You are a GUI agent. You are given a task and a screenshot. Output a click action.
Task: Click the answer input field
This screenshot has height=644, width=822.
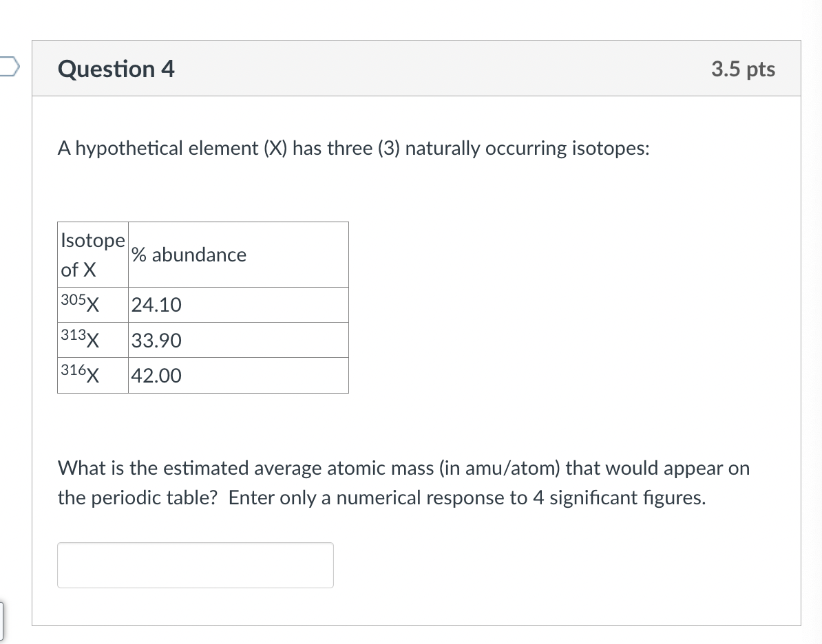(x=195, y=564)
